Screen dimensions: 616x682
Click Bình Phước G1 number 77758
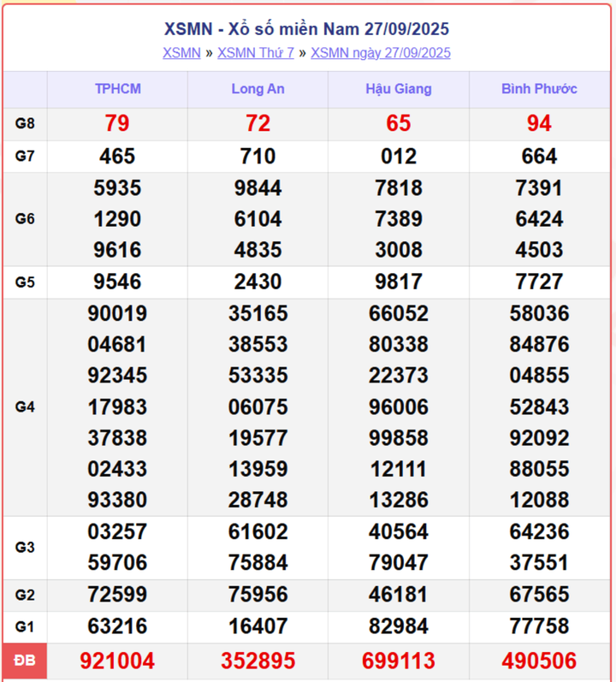539,626
